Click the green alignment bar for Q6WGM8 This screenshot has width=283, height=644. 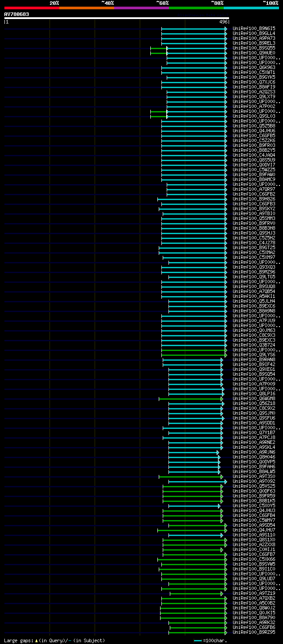pos(191,399)
